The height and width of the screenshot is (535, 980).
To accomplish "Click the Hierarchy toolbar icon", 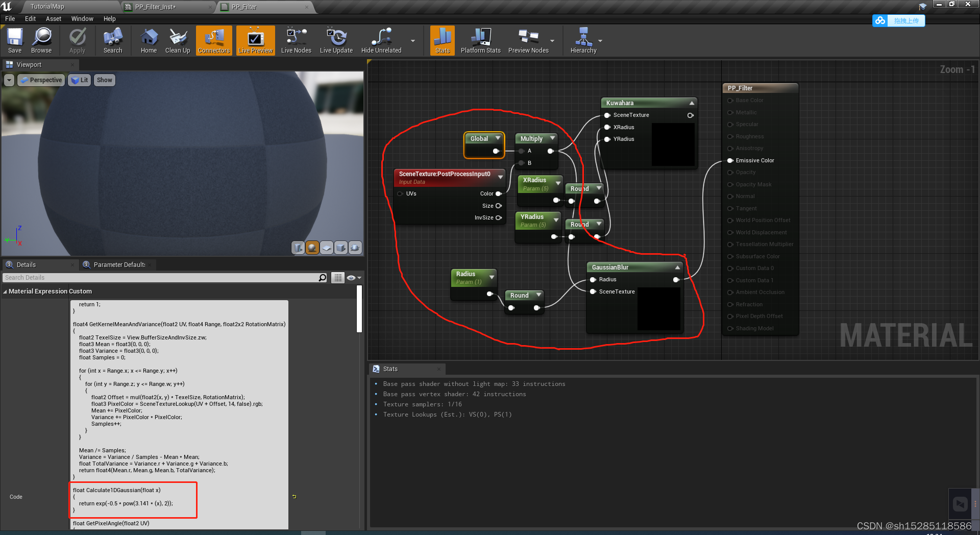I will pyautogui.click(x=583, y=40).
